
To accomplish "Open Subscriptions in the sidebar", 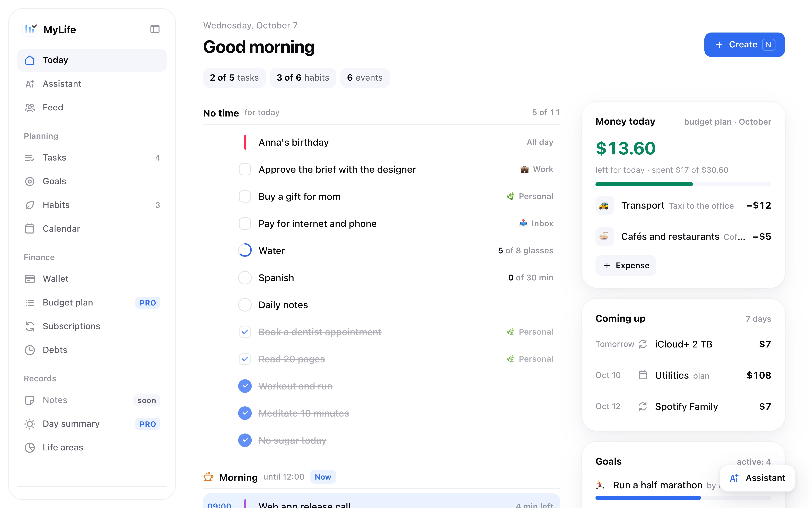I will tap(92, 326).
